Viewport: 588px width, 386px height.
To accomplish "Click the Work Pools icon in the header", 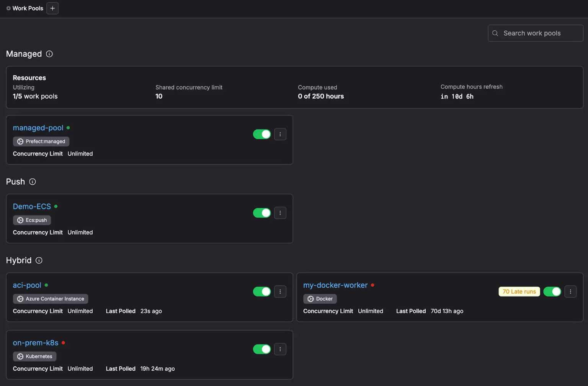I will (x=8, y=8).
